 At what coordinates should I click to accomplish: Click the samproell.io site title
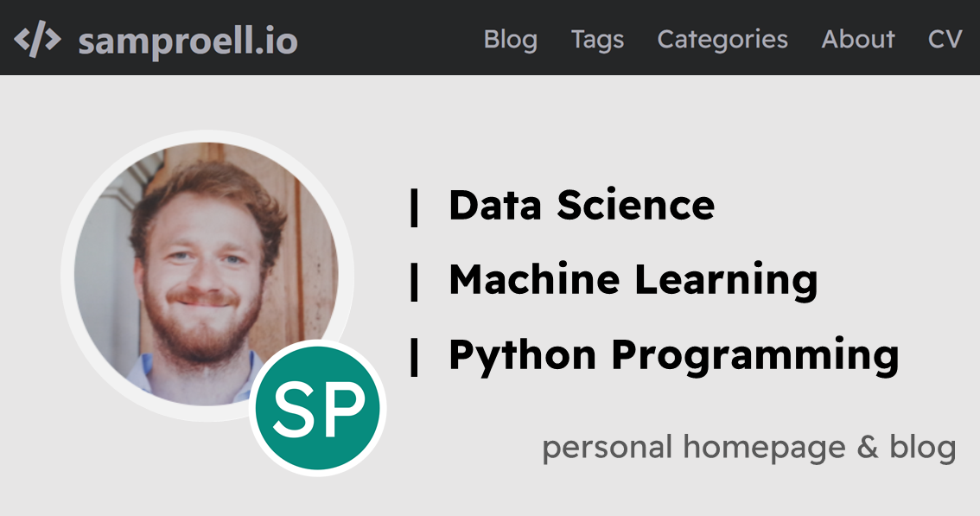click(x=188, y=38)
